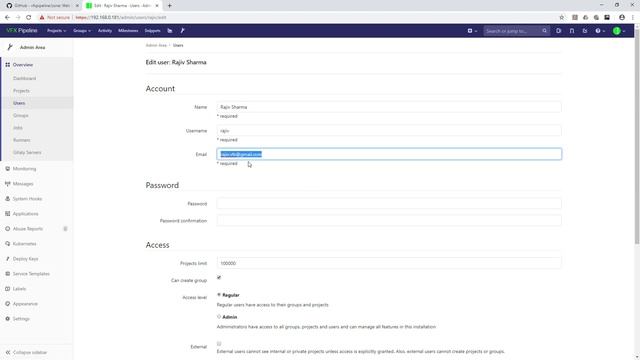Image resolution: width=640 pixels, height=360 pixels.
Task: Select the Regular access level radio
Action: (x=219, y=294)
